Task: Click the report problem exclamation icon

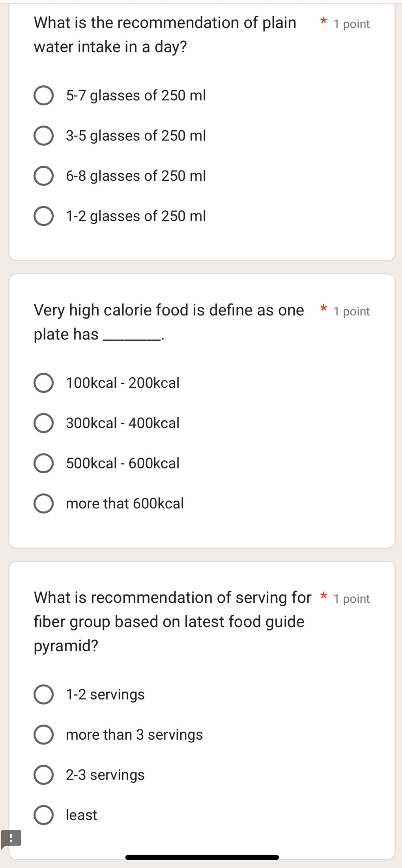Action: (x=11, y=838)
